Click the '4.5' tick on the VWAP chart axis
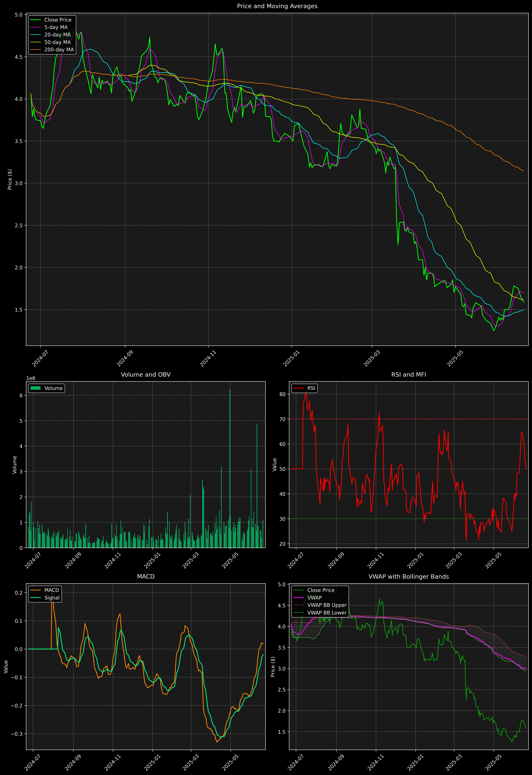532x775 pixels. tap(282, 606)
